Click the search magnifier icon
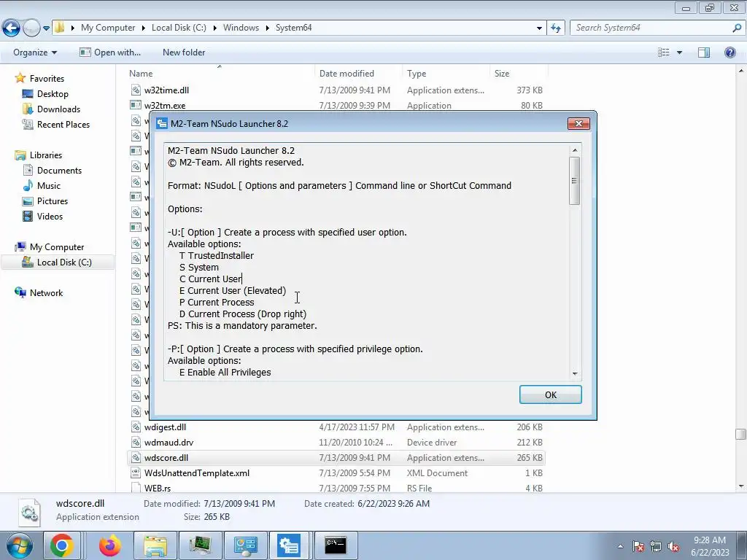Viewport: 747px width, 560px height. [x=737, y=28]
